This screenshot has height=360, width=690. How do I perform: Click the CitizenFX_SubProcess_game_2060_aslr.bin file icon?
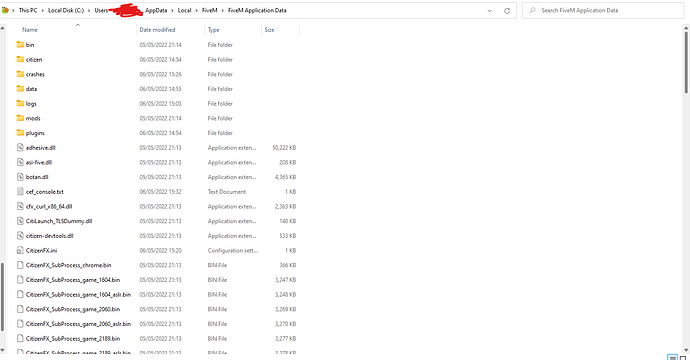point(20,324)
